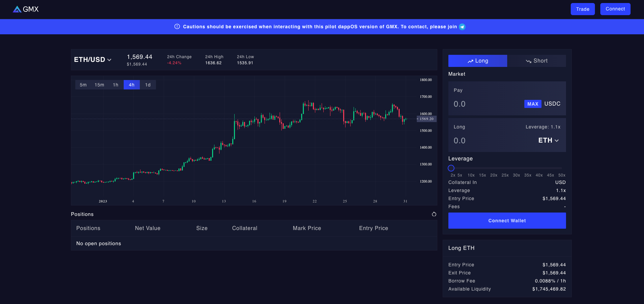Select the Long position tab
This screenshot has width=644, height=304.
click(x=477, y=61)
